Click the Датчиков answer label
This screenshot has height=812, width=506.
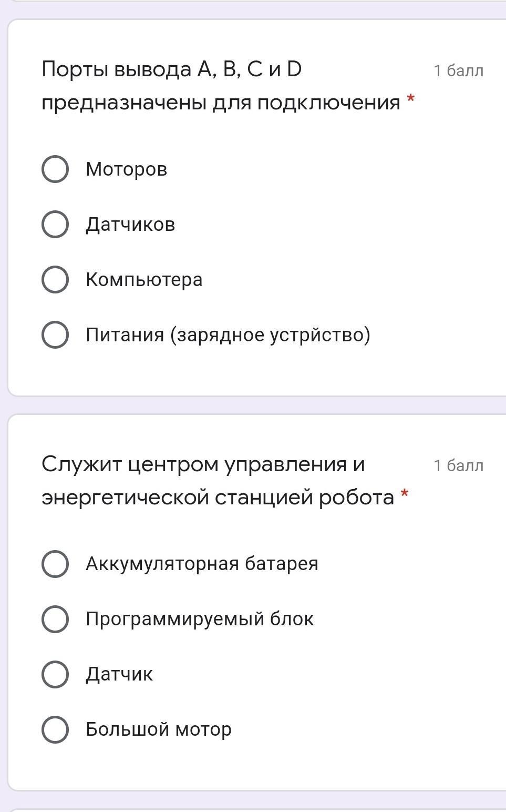pos(130,225)
